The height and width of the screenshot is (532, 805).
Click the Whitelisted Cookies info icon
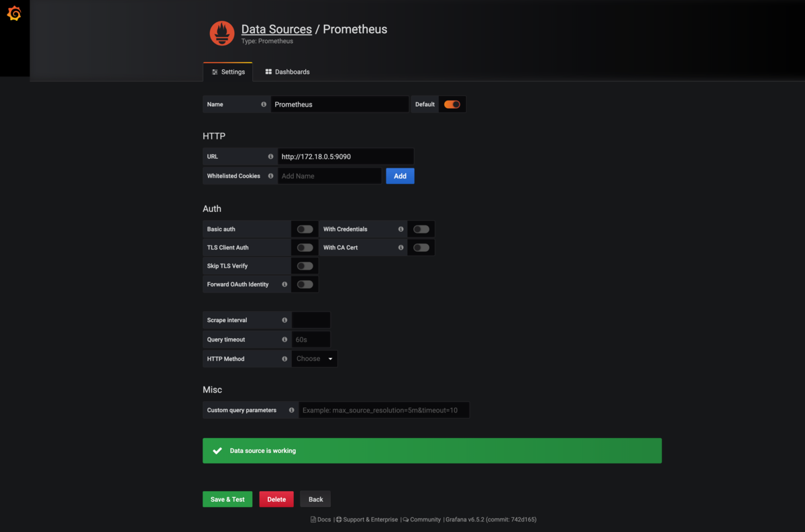270,176
